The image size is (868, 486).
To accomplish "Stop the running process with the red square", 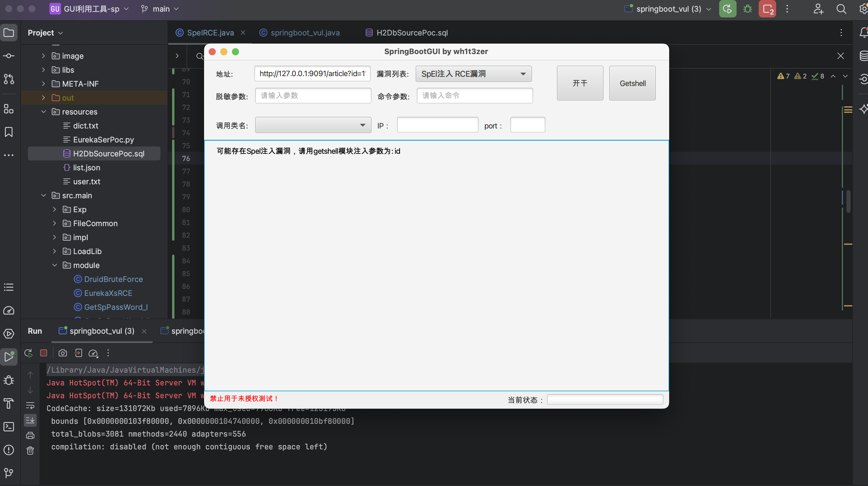I will click(44, 353).
